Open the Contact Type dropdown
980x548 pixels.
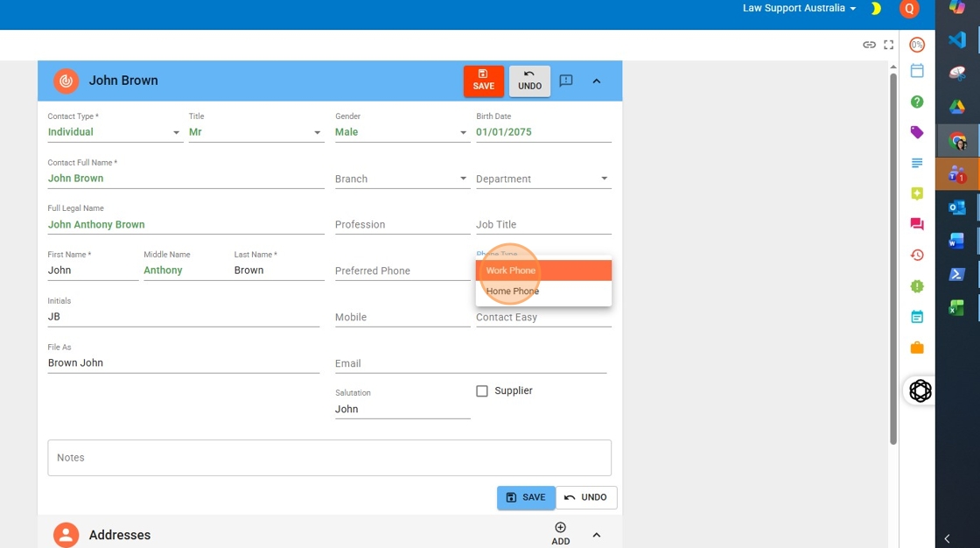coord(114,132)
